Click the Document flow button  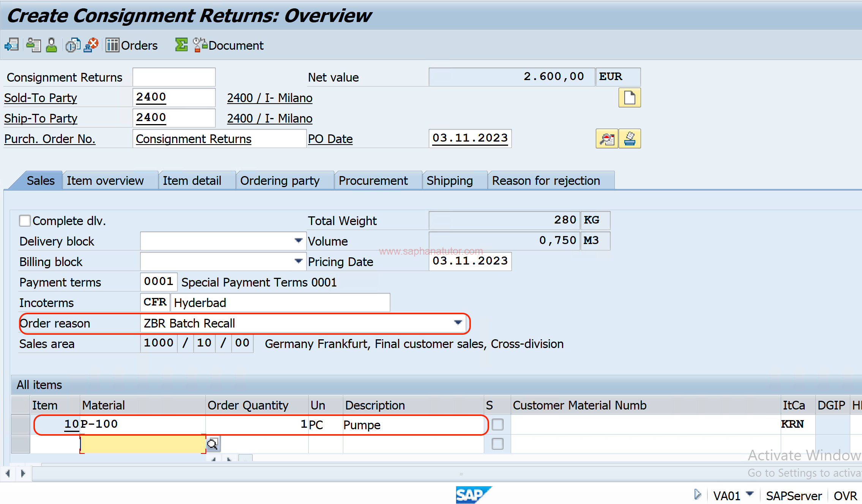(229, 45)
